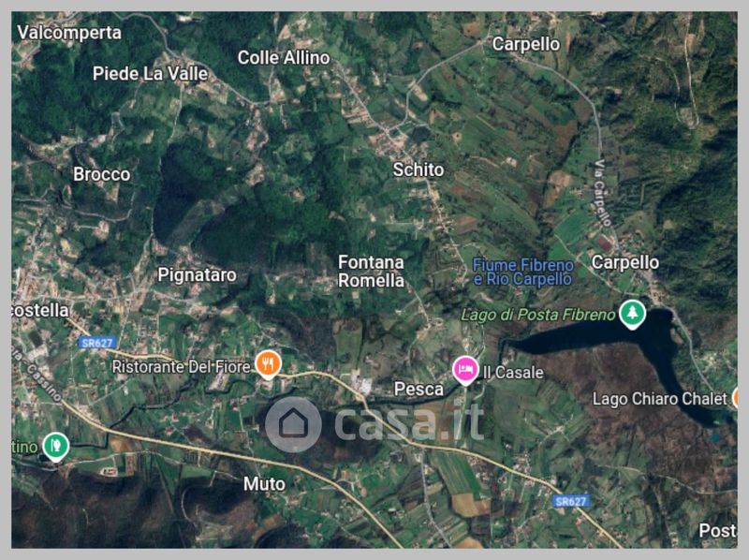This screenshot has width=749, height=560.
Task: Click the Schito locality label
Action: click(419, 169)
